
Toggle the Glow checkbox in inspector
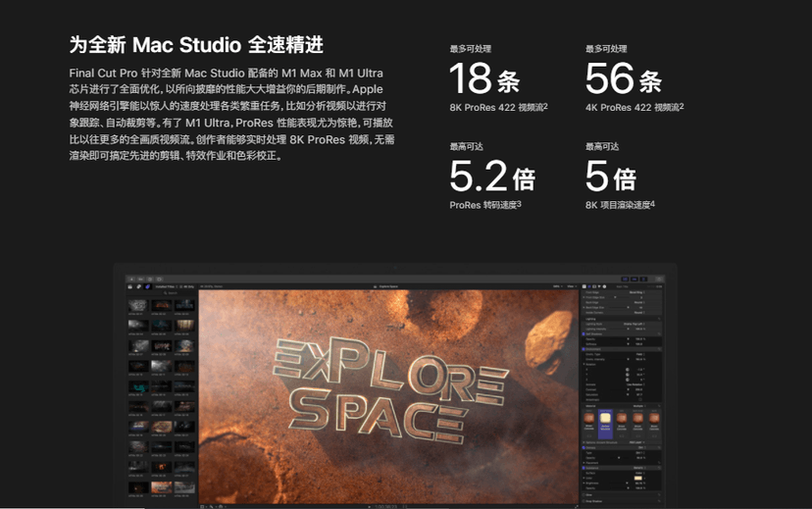point(584,494)
